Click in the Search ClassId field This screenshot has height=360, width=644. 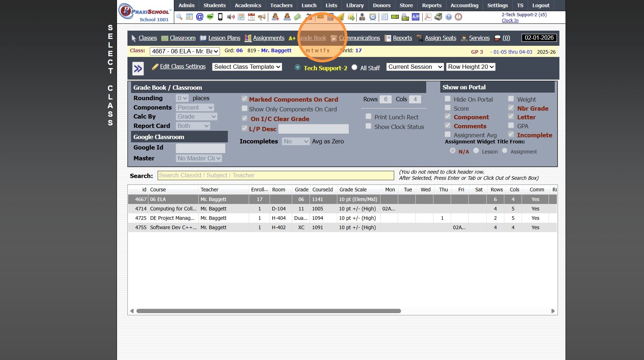276,175
